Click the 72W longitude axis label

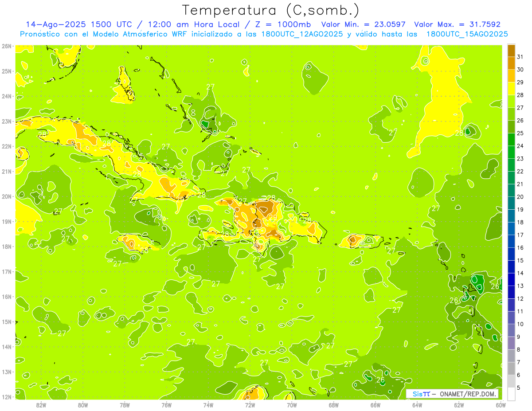click(x=250, y=405)
